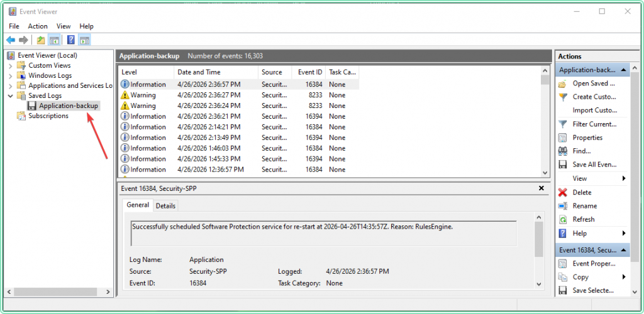Toggle Show/Hide Console Tree toolbar button
The image size is (644, 314).
tap(55, 40)
